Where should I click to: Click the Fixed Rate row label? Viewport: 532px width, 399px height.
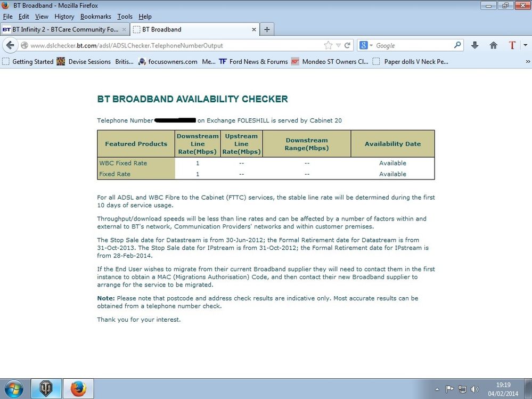point(114,174)
